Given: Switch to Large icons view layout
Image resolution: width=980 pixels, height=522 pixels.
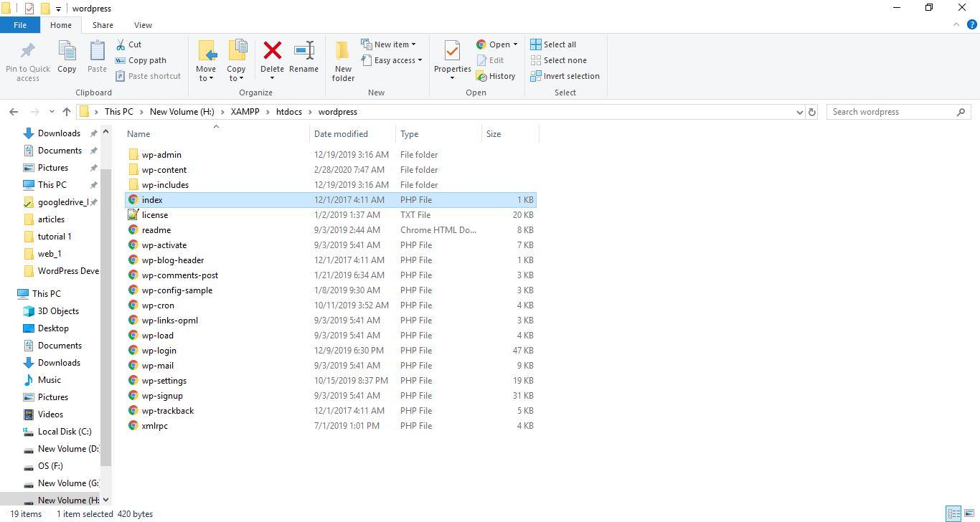Looking at the screenshot, I should 968,513.
